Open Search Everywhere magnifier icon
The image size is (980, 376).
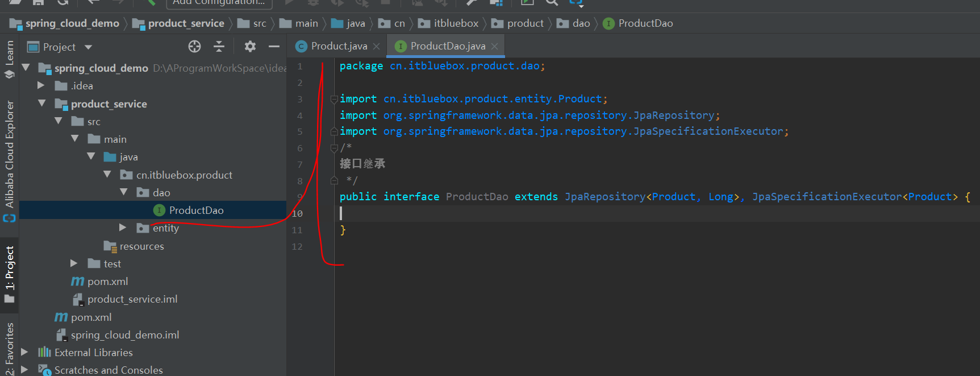(x=552, y=2)
